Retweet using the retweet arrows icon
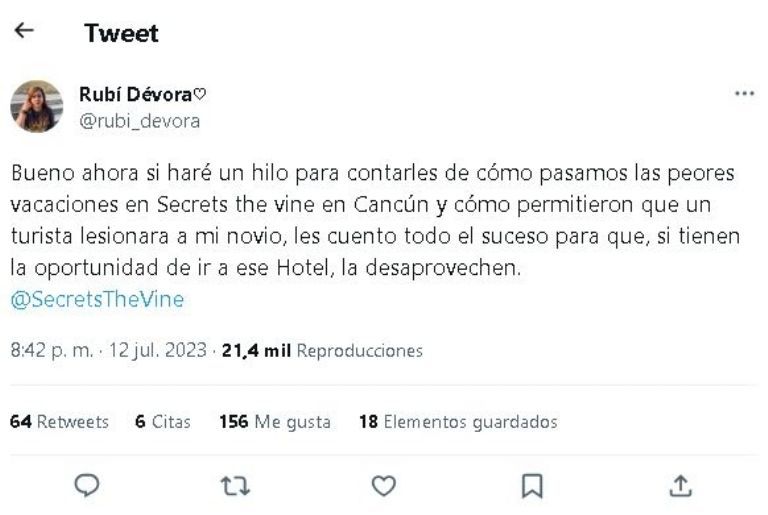The height and width of the screenshot is (515, 768). [236, 486]
